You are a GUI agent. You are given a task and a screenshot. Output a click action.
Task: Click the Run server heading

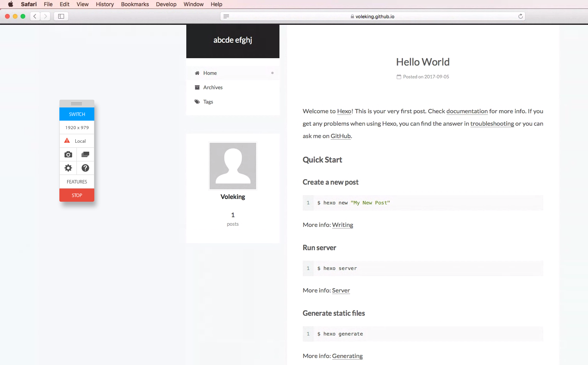pos(319,248)
